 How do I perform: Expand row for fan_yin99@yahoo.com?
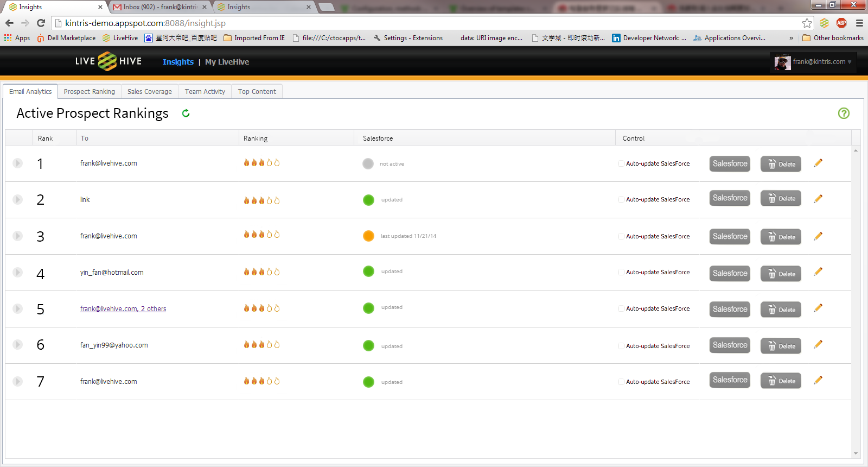(x=18, y=344)
